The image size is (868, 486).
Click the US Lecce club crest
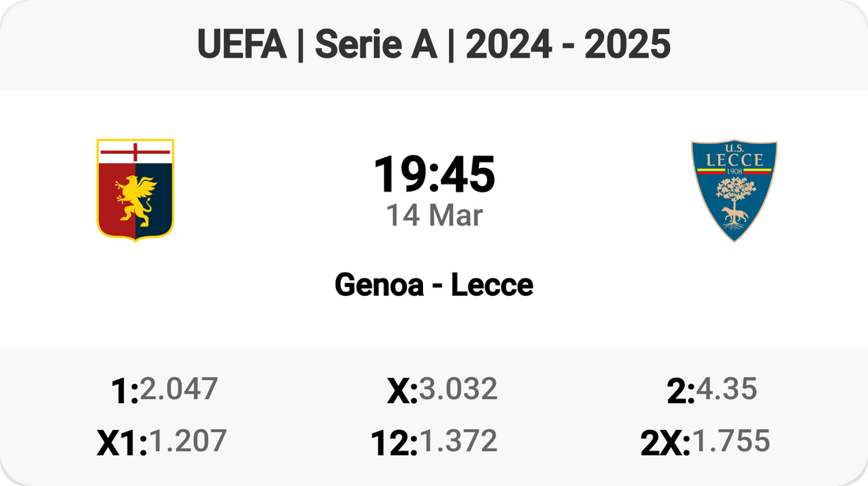pos(734,190)
